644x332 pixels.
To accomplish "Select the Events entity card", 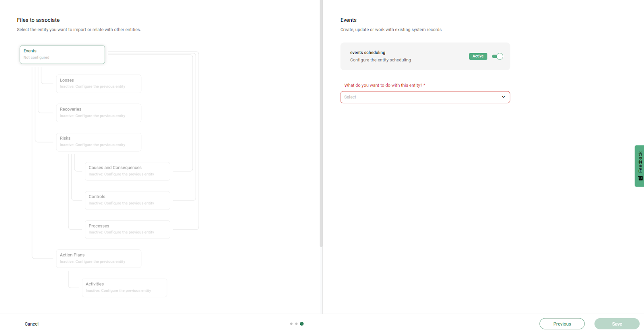I will pos(62,54).
